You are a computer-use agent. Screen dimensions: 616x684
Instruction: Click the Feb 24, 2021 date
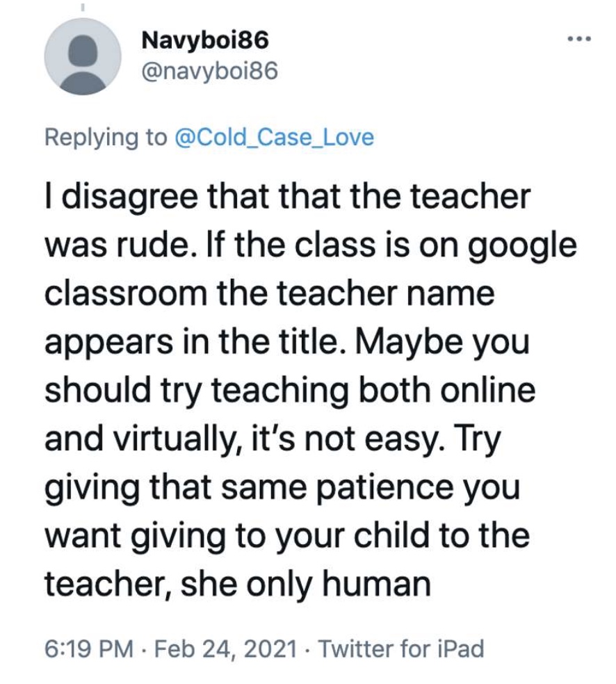tap(225, 649)
